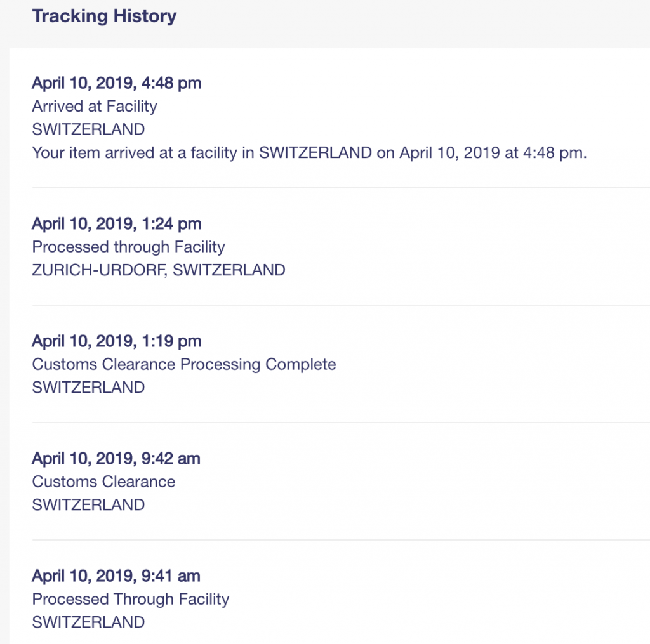This screenshot has width=650, height=644.
Task: Select the April 10, 9:41 am timestamp
Action: tap(116, 576)
